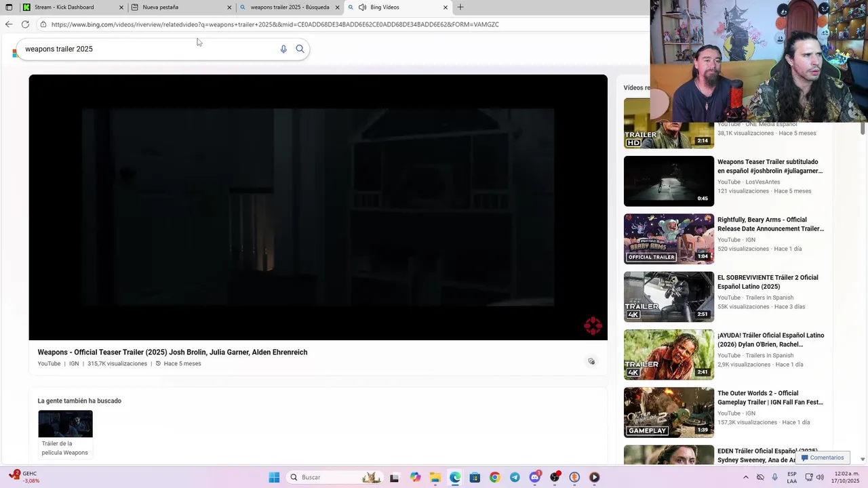The height and width of the screenshot is (488, 868).
Task: Launch Copilot from the taskbar
Action: pyautogui.click(x=415, y=477)
